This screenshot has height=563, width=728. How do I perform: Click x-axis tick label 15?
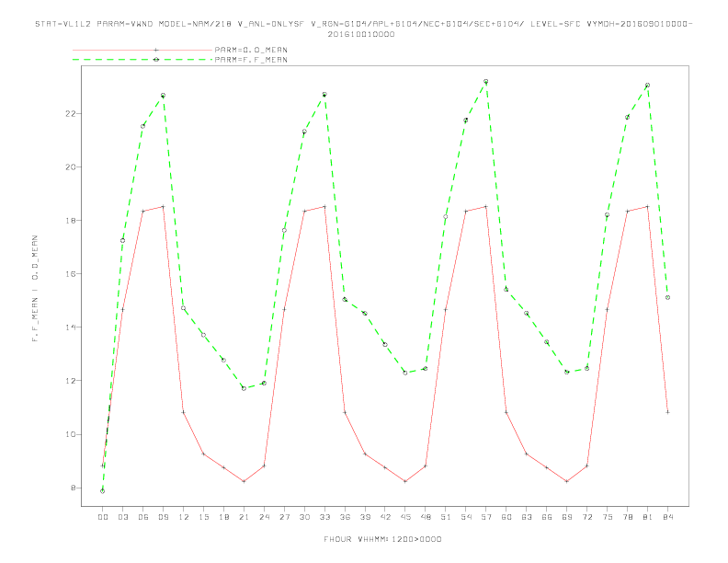point(203,517)
